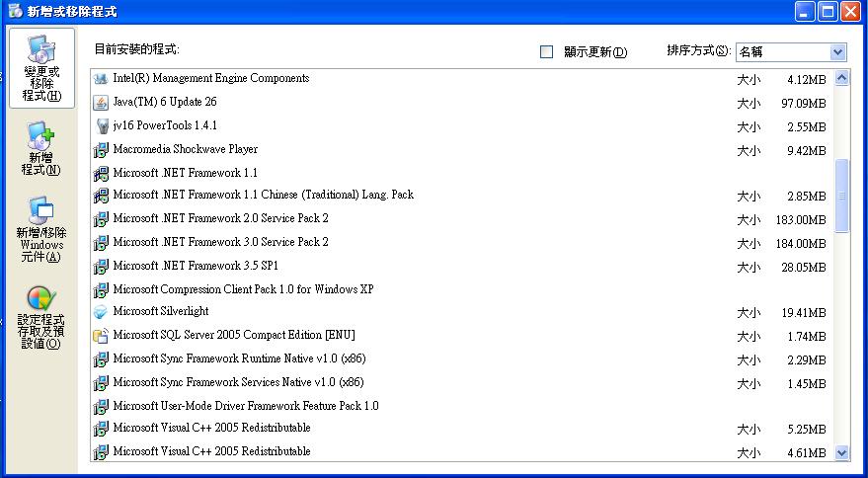868x478 pixels.
Task: Click the 19.41MB size value
Action: click(x=804, y=313)
